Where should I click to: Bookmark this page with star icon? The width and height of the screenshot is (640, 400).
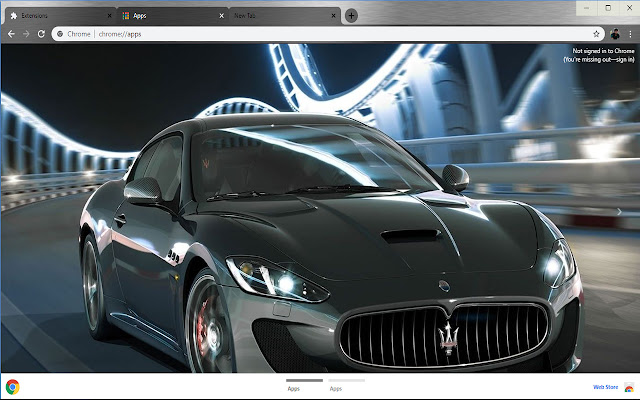tap(596, 34)
